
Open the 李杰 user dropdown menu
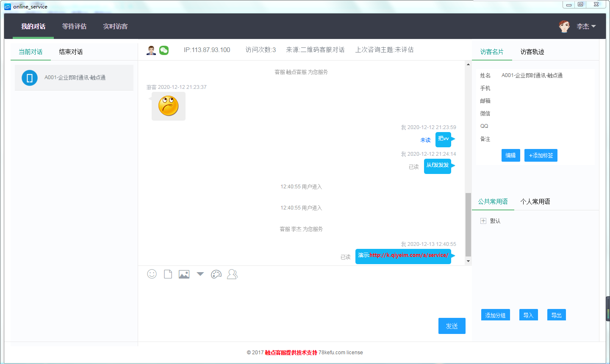coord(586,26)
